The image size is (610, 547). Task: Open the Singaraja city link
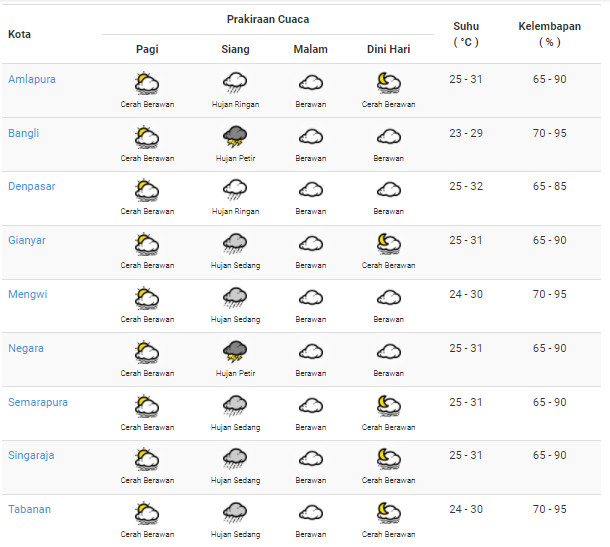click(x=31, y=455)
